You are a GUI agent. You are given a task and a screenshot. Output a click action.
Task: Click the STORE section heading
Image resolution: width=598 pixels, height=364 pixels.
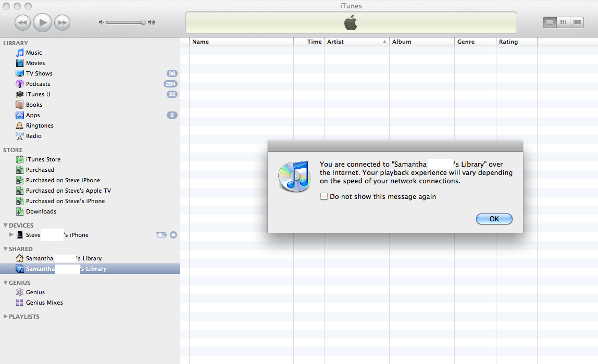point(13,150)
